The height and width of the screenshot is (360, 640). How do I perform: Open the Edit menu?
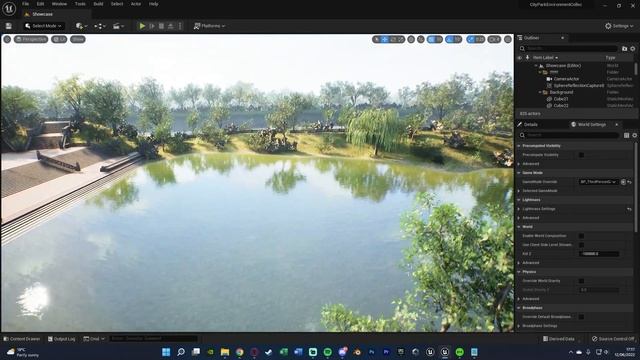(40, 4)
